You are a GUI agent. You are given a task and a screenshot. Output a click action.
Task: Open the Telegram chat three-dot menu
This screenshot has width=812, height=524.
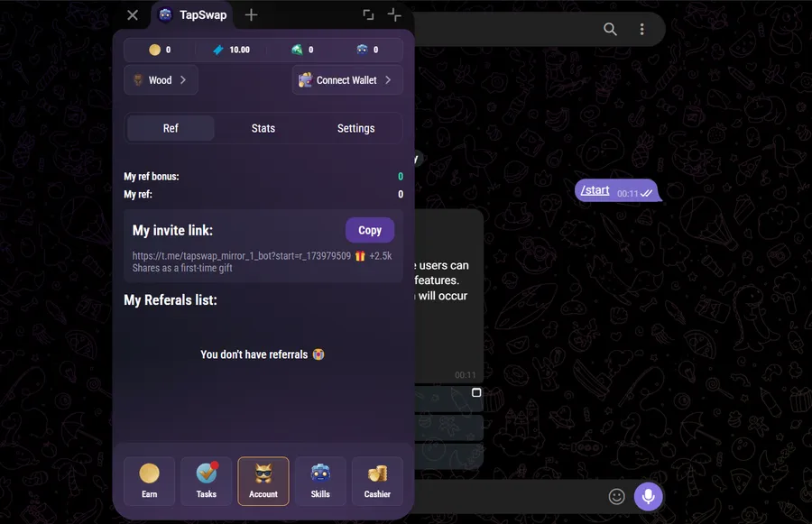tap(641, 29)
